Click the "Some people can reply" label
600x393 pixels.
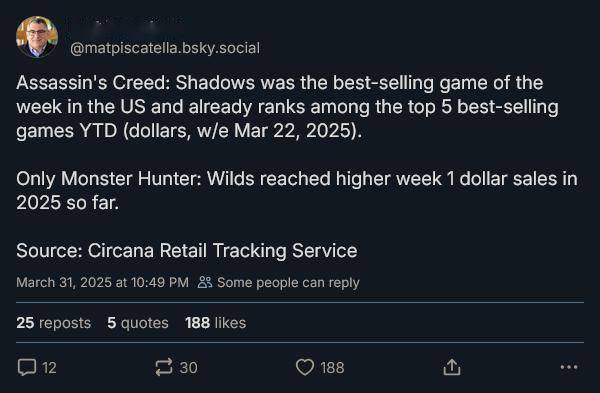[288, 282]
